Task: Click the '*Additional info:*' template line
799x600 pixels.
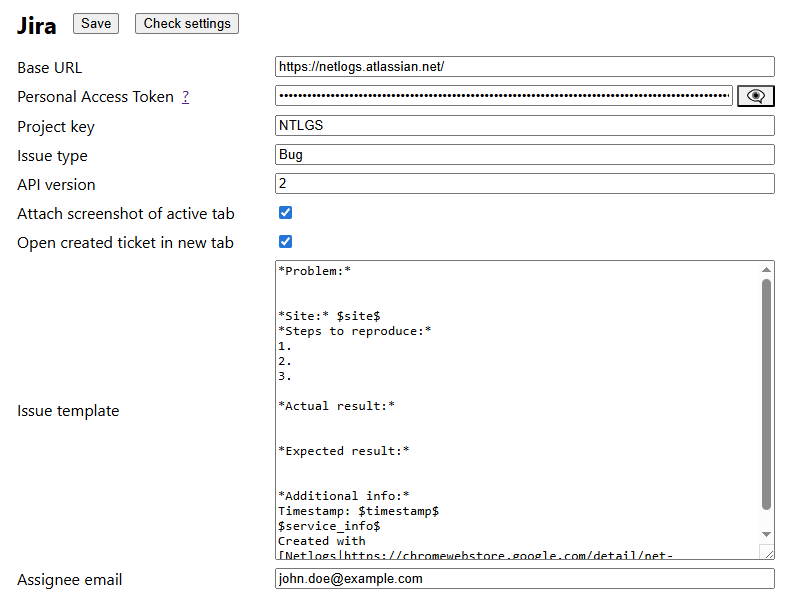Action: point(343,496)
